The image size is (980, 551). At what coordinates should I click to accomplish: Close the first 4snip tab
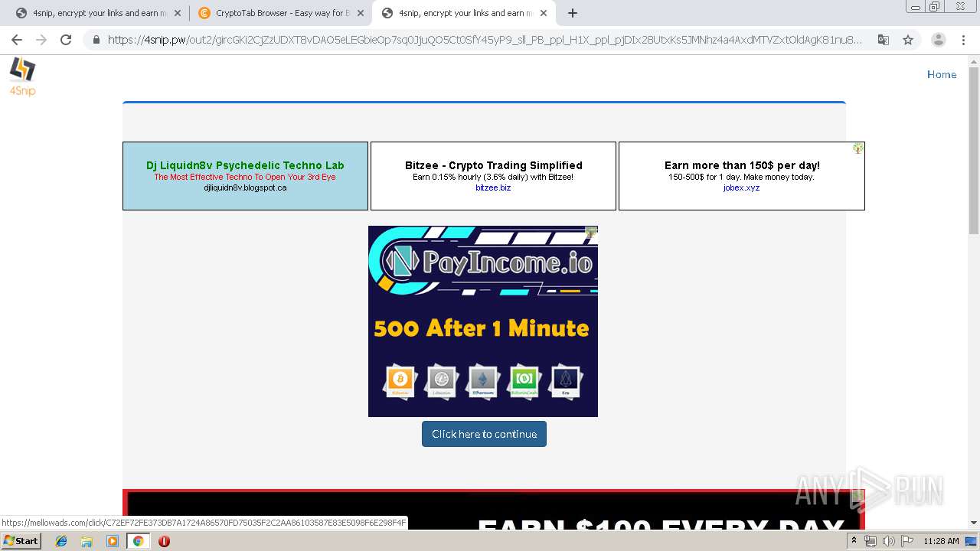[178, 13]
